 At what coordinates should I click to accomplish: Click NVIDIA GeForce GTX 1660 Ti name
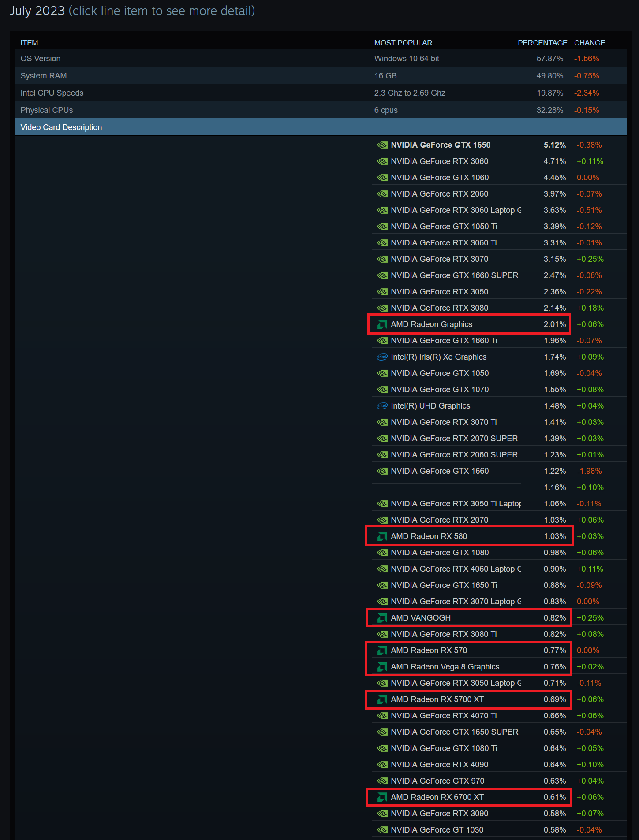(444, 341)
